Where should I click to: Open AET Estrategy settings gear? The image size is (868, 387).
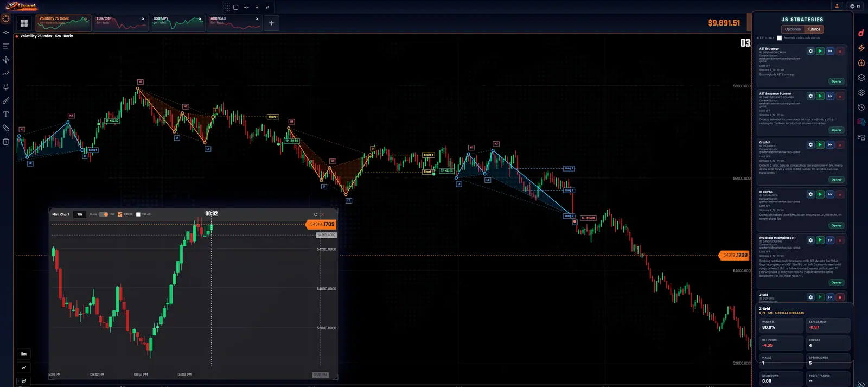tap(810, 51)
